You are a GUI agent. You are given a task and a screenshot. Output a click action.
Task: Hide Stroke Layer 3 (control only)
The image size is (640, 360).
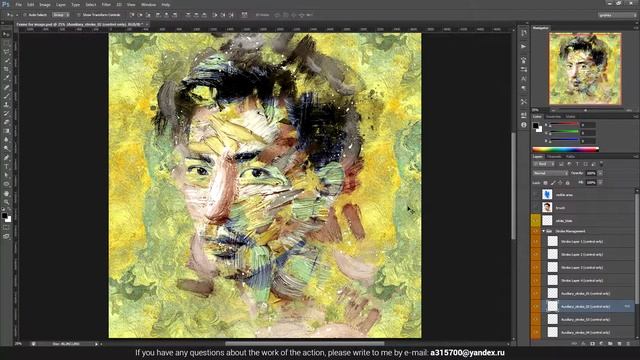(x=536, y=267)
